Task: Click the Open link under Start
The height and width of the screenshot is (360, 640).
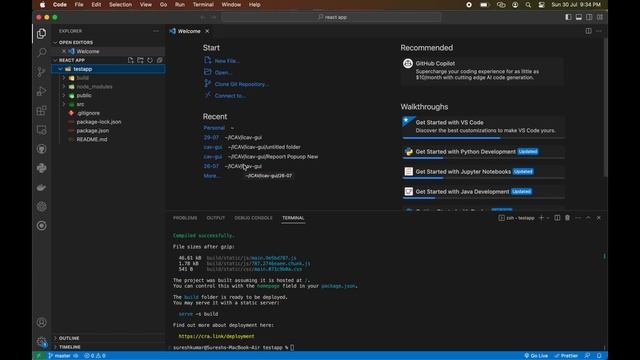Action: (223, 73)
